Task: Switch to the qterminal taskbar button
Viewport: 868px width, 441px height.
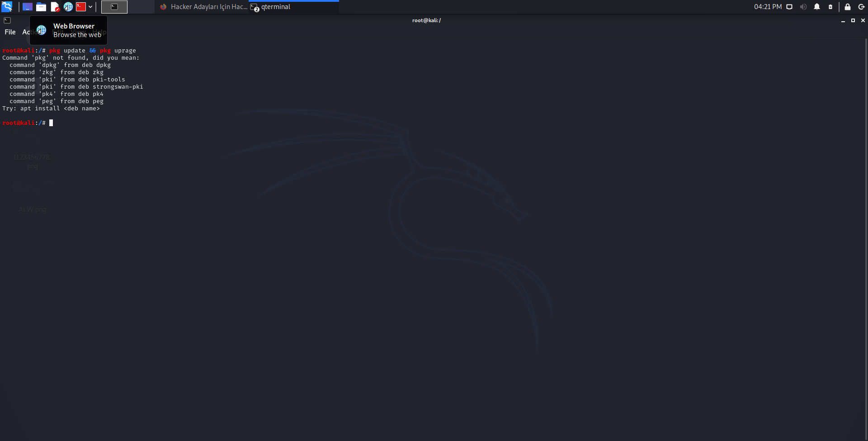Action: 294,7
